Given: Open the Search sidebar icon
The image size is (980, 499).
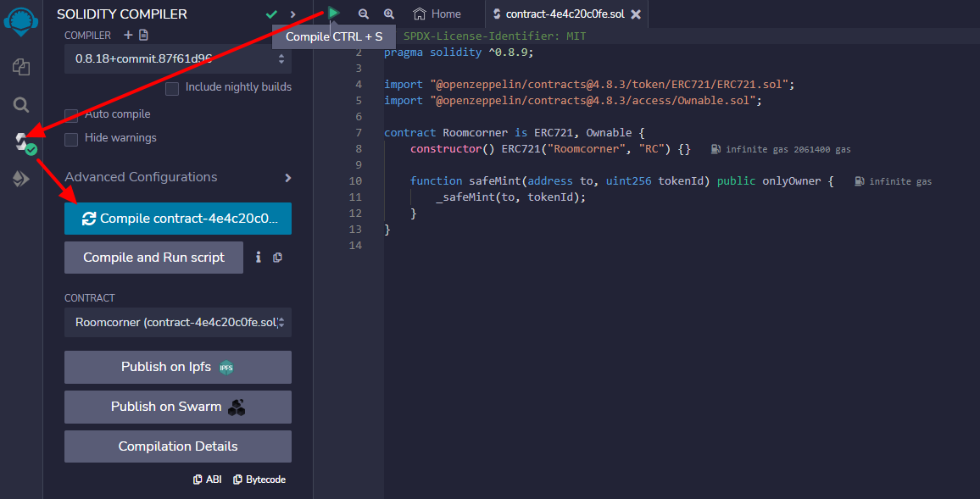Looking at the screenshot, I should (x=21, y=104).
